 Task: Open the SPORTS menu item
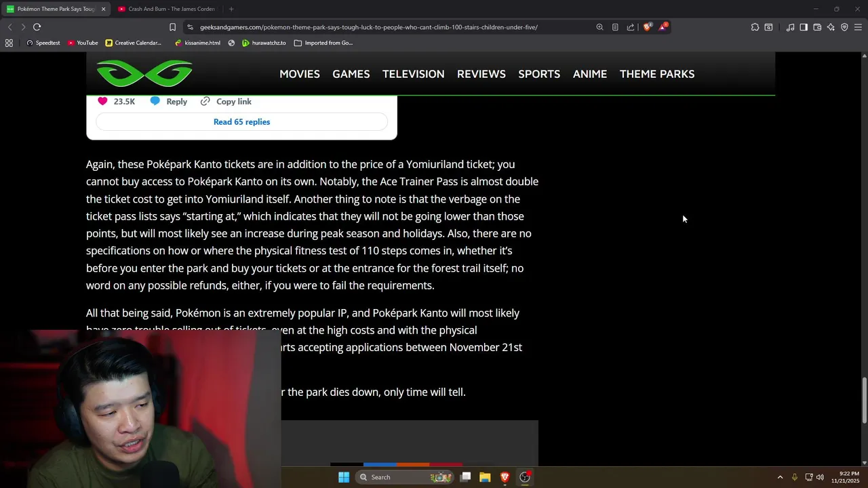(x=539, y=74)
